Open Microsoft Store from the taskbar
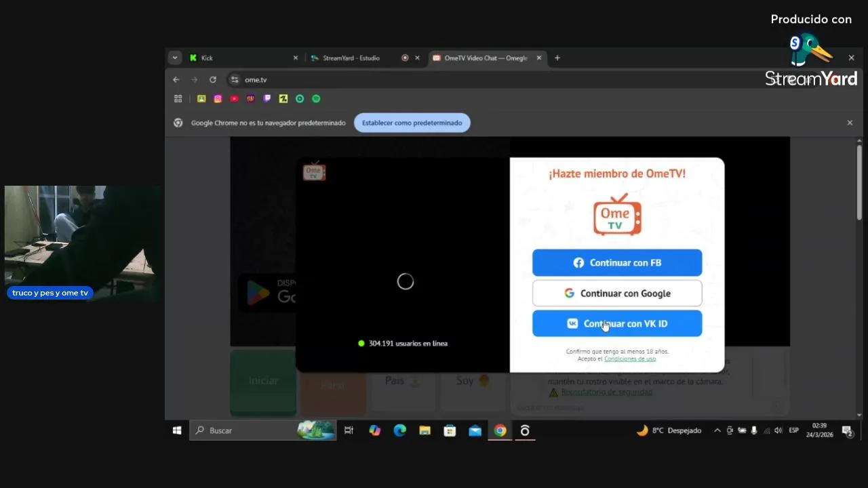The height and width of the screenshot is (488, 868). coord(450,430)
